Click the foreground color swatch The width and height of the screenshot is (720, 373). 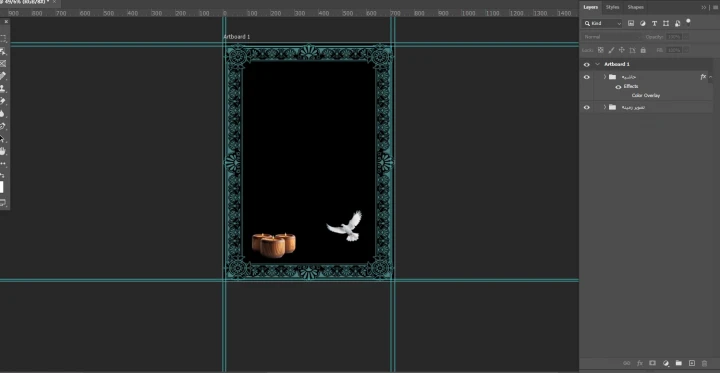coord(1,187)
